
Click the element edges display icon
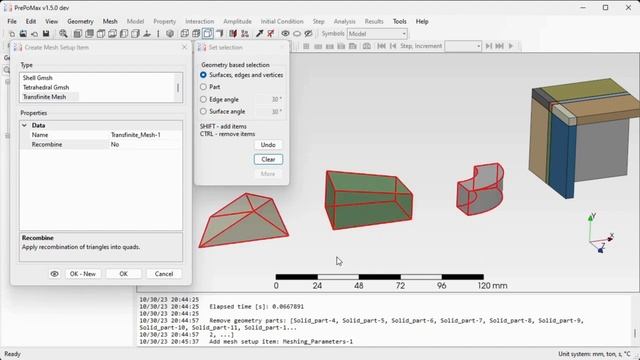point(196,34)
